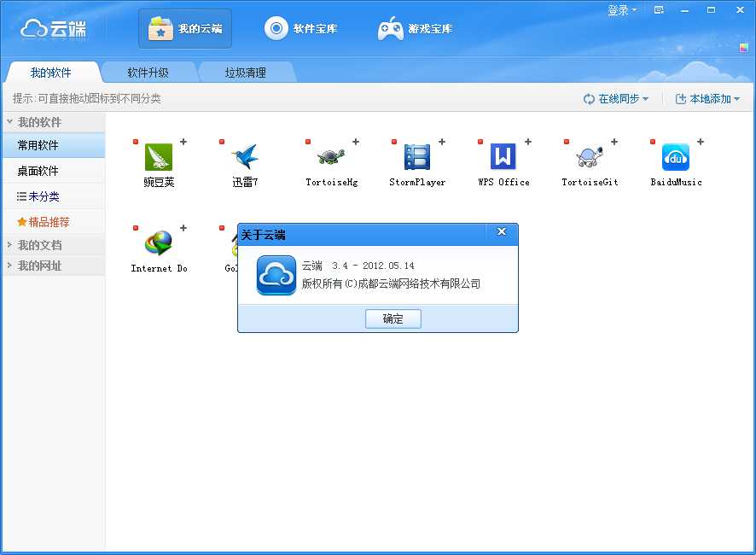Click the plus sign next to 豌豆荚
The width and height of the screenshot is (756, 555).
(183, 142)
